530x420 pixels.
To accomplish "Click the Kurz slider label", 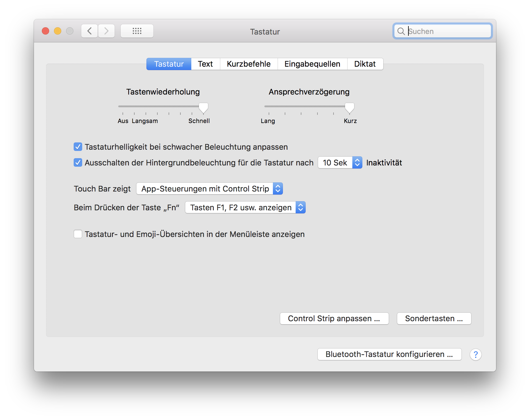I will pos(350,121).
